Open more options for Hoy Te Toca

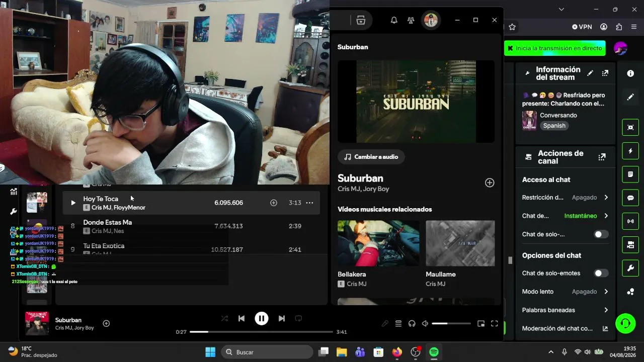(309, 203)
